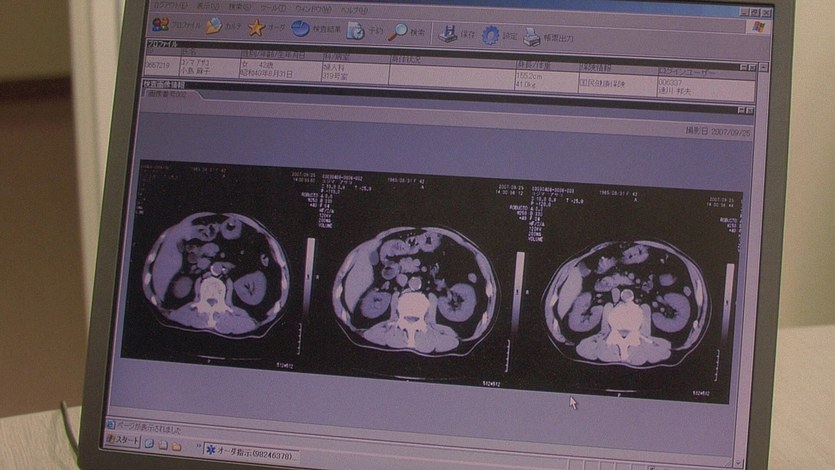Select the middle CT scan image

(414, 291)
